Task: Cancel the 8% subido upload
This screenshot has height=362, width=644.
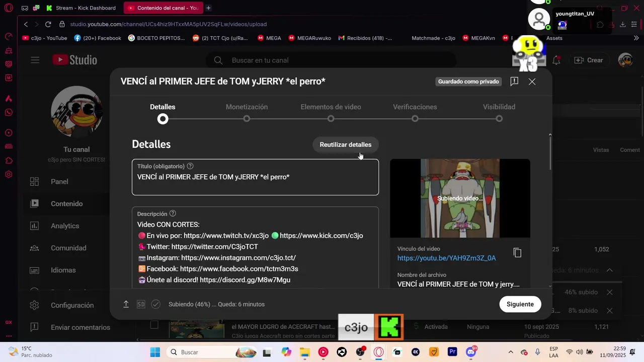Action: click(x=609, y=311)
